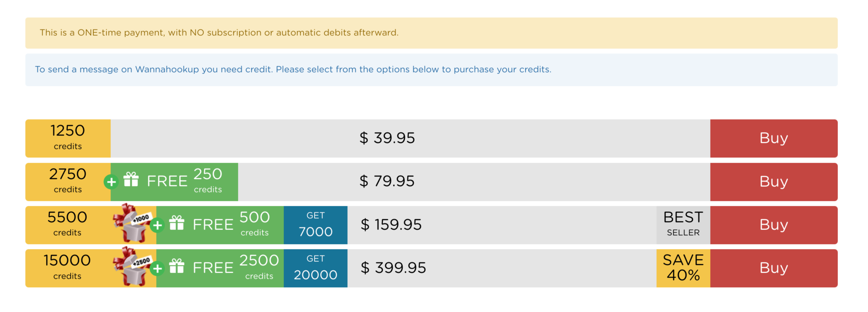Select the 15000 credits yellow label
The height and width of the screenshot is (312, 868).
[67, 268]
